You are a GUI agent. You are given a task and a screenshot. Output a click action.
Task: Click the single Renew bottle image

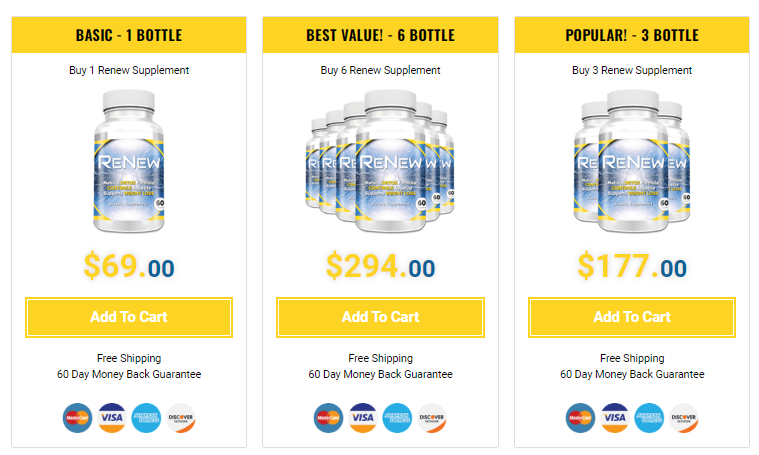(x=129, y=161)
